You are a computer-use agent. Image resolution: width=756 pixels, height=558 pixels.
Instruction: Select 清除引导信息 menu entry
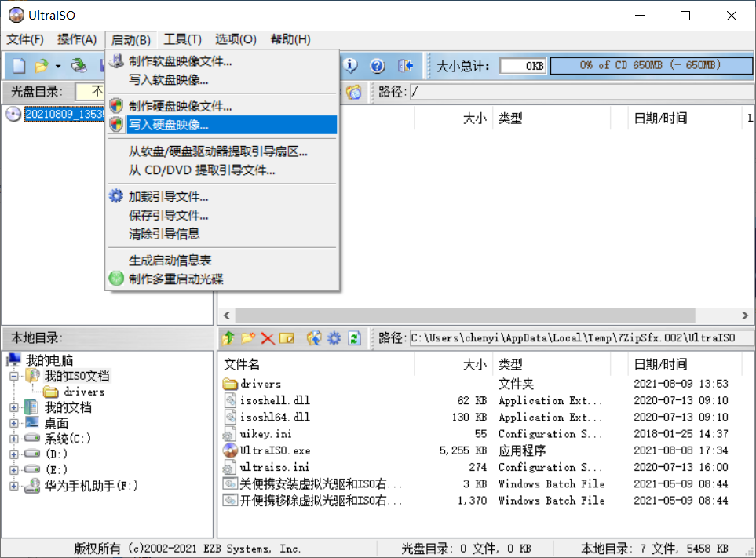click(x=222, y=234)
